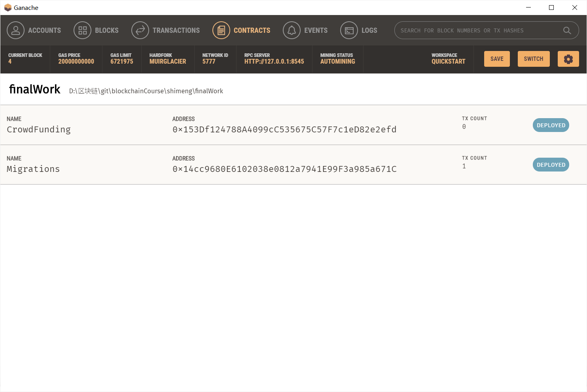
Task: Switch to the BLOCKS tab label
Action: point(107,30)
